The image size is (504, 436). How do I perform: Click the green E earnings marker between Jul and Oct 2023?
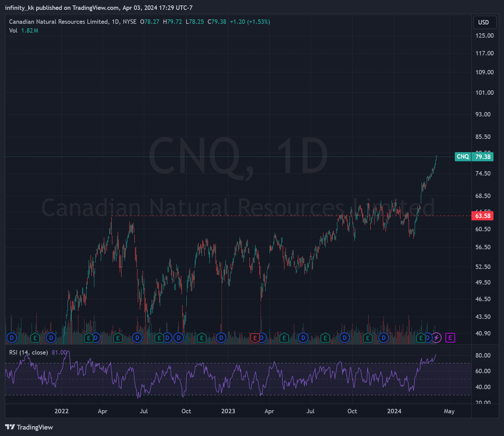(325, 338)
